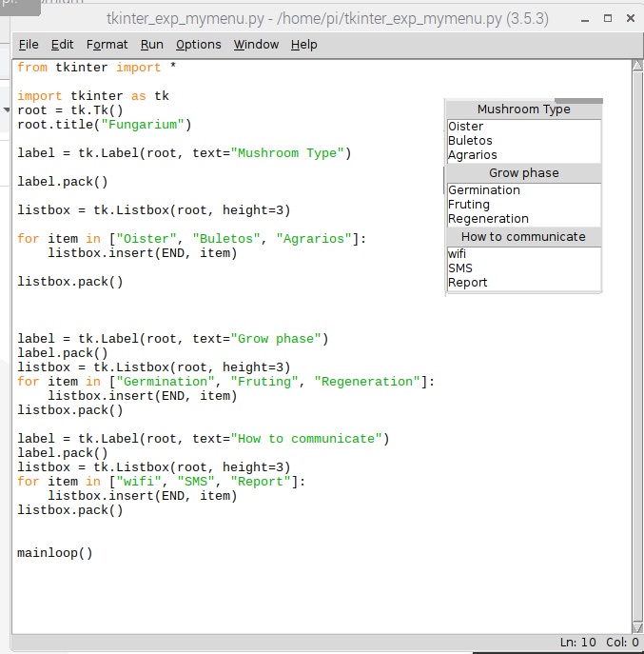
Task: Click the "Regeneration" string in code
Action: click(367, 381)
